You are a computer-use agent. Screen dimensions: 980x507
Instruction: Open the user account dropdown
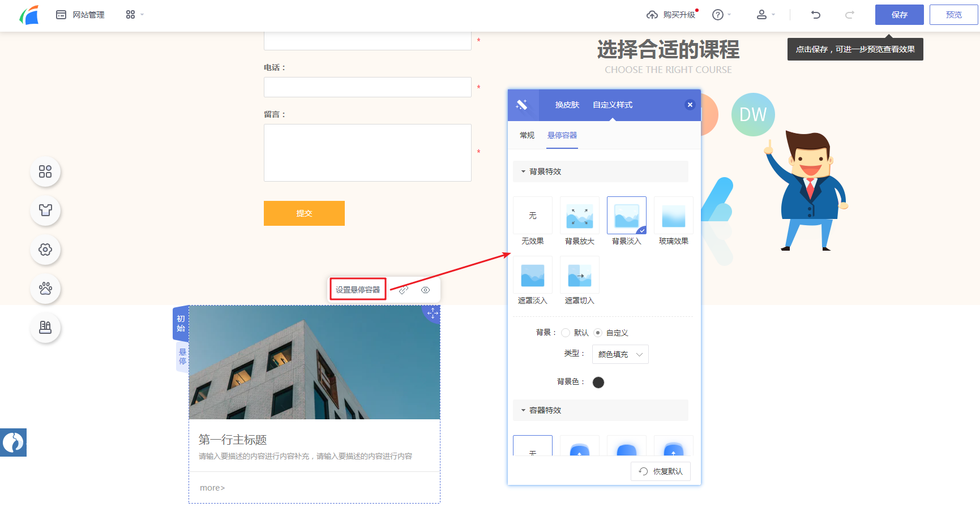pyautogui.click(x=765, y=15)
